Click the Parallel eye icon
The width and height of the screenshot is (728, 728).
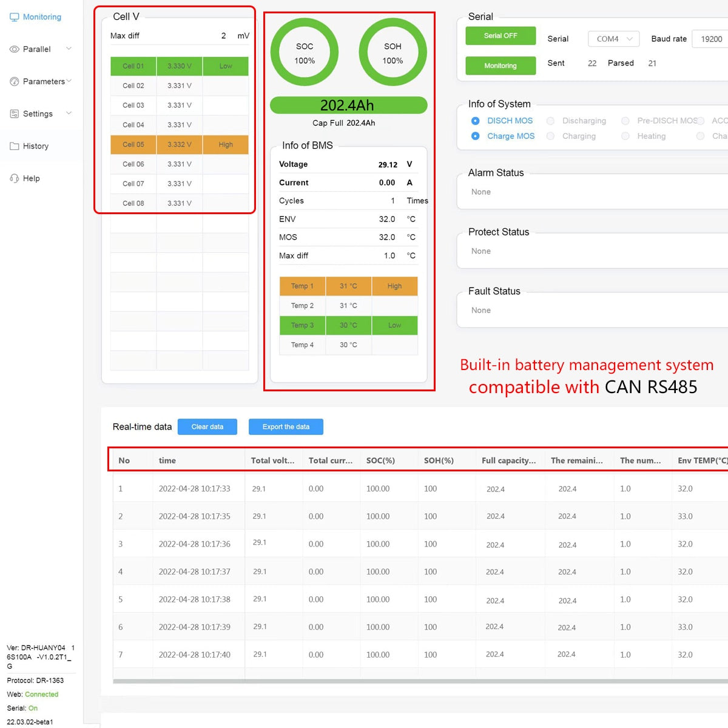pyautogui.click(x=15, y=49)
